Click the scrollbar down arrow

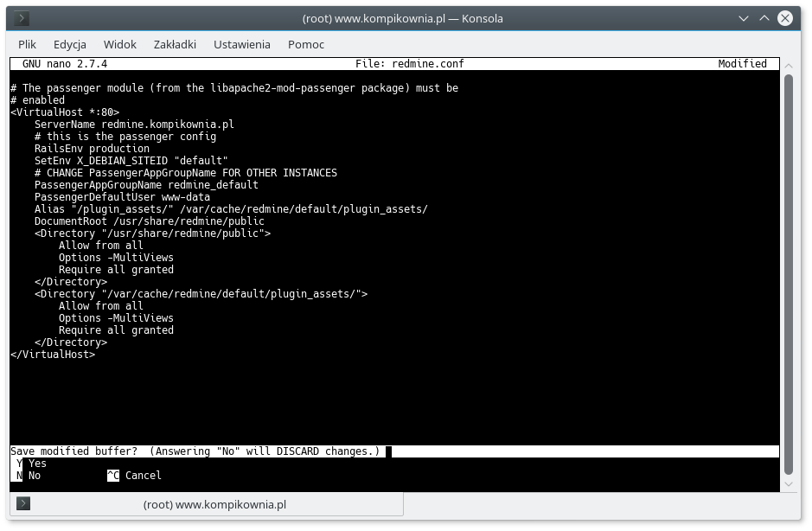(x=789, y=484)
